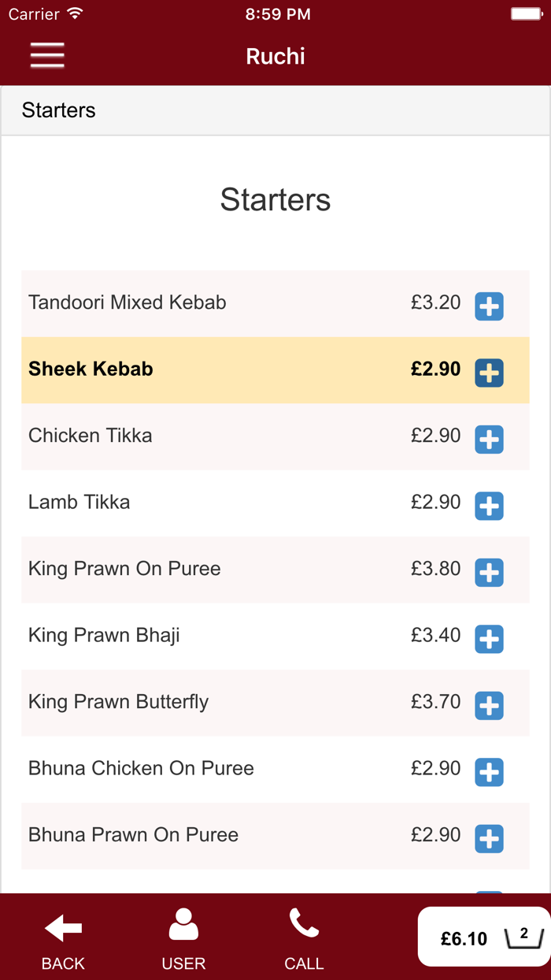Viewport: 551px width, 980px height.
Task: Add Chicken Tikka to the order
Action: [489, 439]
